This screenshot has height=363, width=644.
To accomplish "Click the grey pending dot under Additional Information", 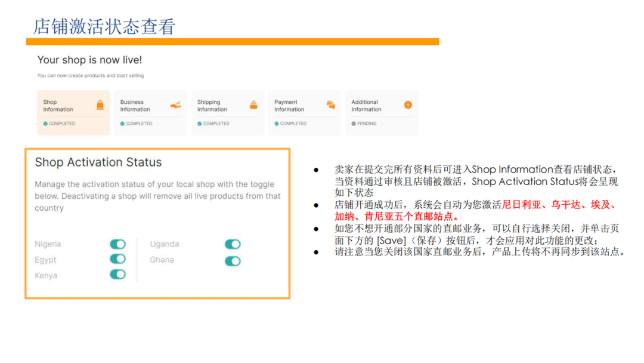I will pyautogui.click(x=354, y=124).
